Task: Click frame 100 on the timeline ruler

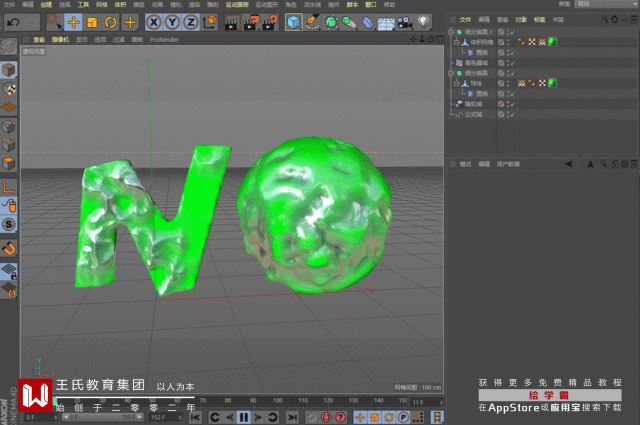Action: click(x=278, y=401)
